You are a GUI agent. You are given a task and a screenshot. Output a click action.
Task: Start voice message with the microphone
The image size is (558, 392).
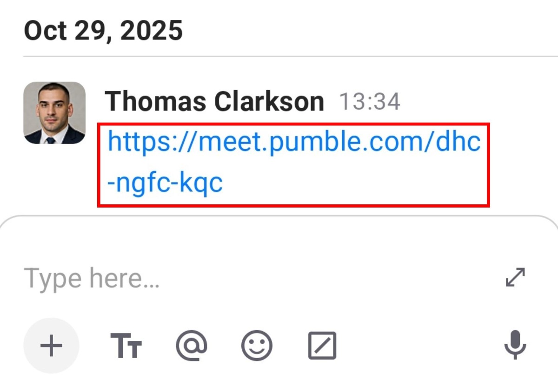pos(515,346)
